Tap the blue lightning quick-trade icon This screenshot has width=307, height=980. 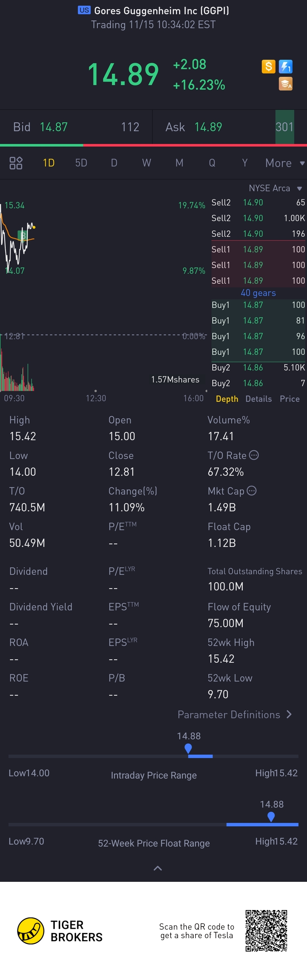285,67
